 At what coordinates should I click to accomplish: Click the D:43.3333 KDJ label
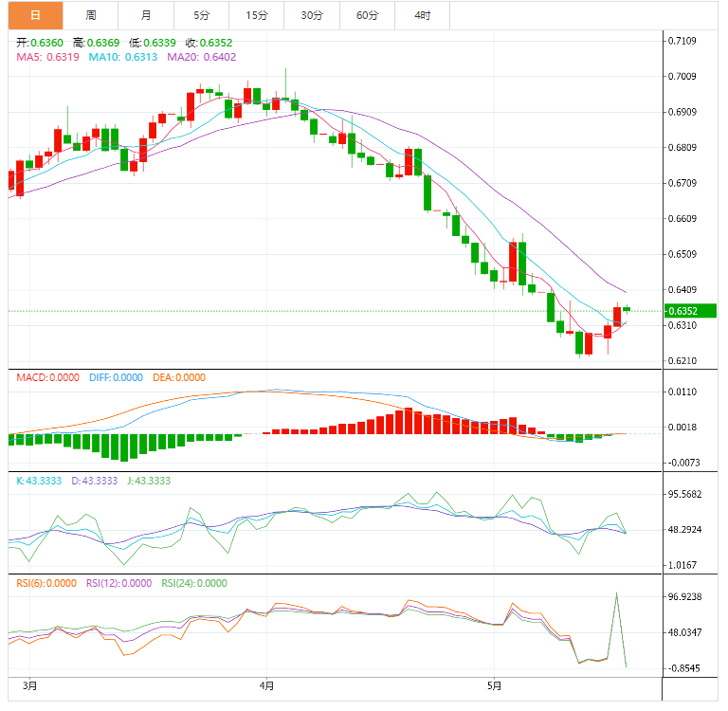tap(94, 481)
